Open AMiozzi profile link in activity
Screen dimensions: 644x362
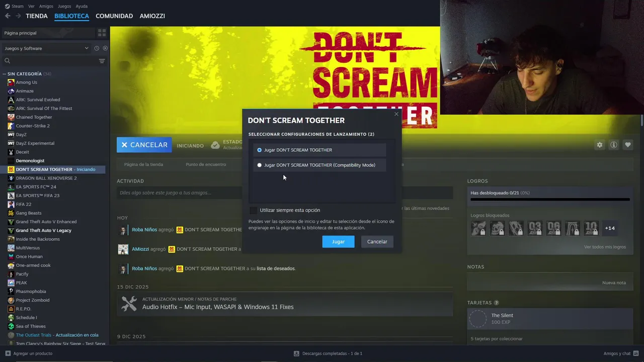pos(140,249)
